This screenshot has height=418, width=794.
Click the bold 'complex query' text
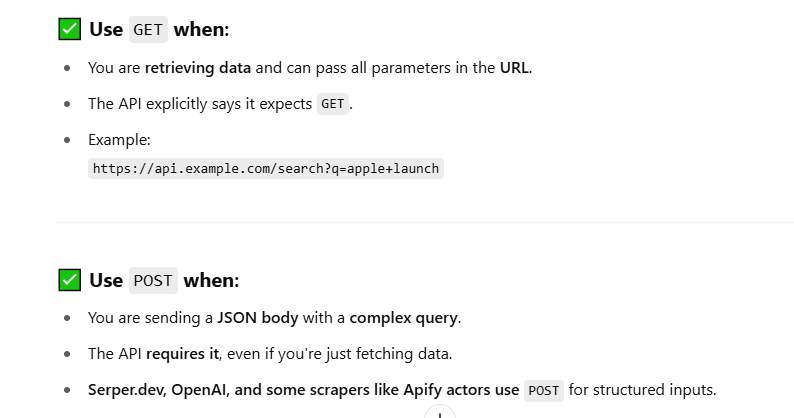(x=403, y=318)
